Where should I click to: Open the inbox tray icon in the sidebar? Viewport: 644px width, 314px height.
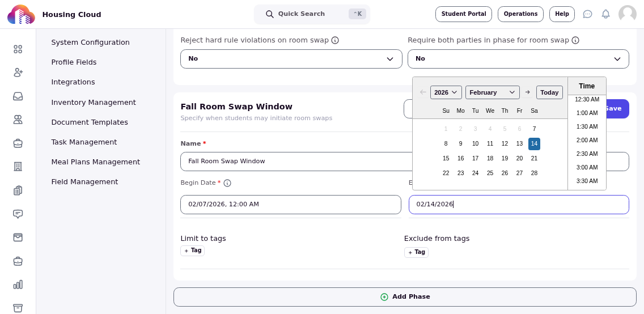18,96
